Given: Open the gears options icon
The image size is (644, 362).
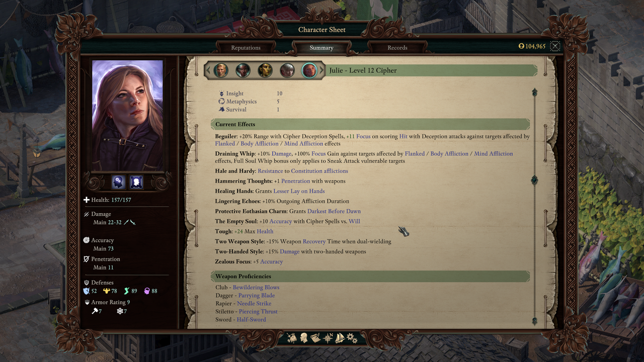Looking at the screenshot, I should tap(352, 338).
